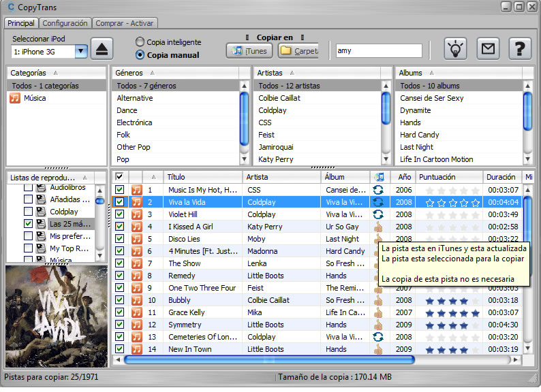The height and width of the screenshot is (392, 541).
Task: Click the thumbs-up status icon for I Kissed A Girl
Action: click(378, 227)
